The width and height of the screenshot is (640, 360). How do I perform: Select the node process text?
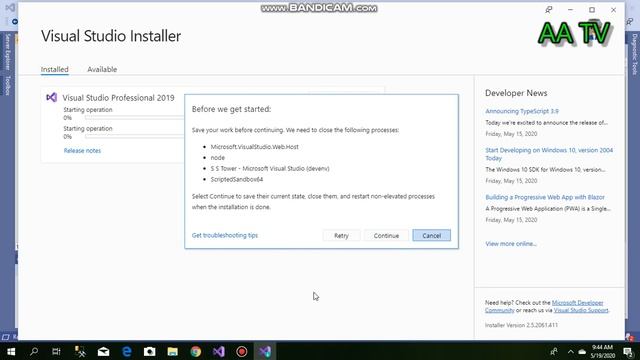pos(218,158)
